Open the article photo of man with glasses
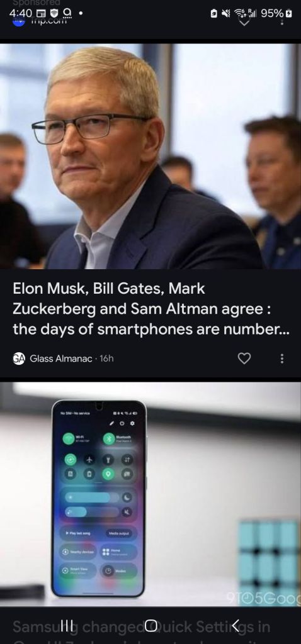 click(150, 156)
